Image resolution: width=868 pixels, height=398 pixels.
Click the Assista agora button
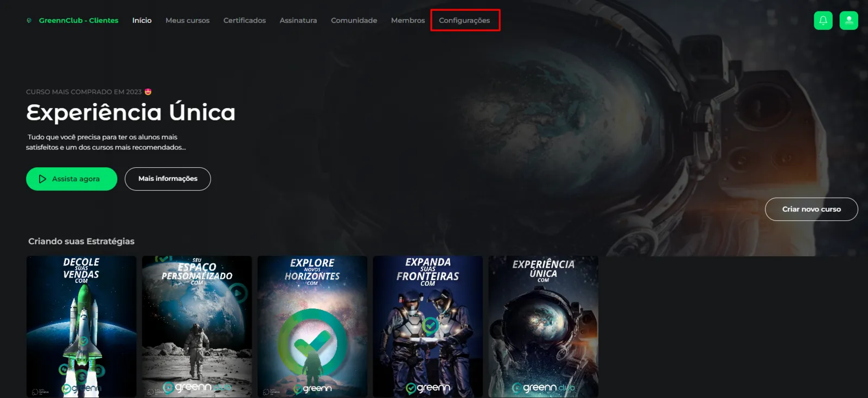click(72, 179)
